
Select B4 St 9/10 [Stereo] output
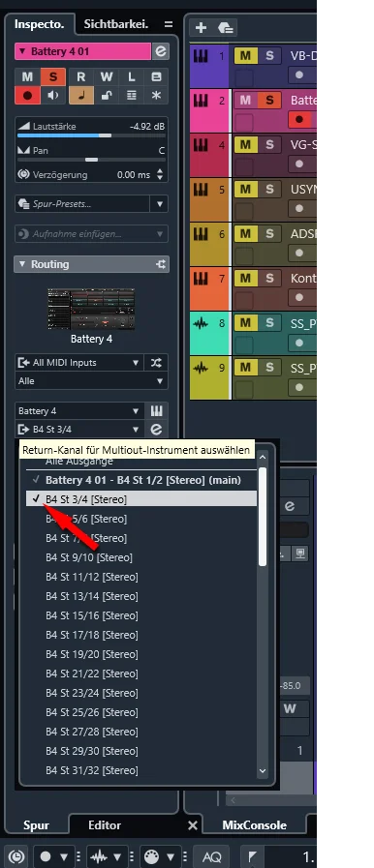point(141,557)
